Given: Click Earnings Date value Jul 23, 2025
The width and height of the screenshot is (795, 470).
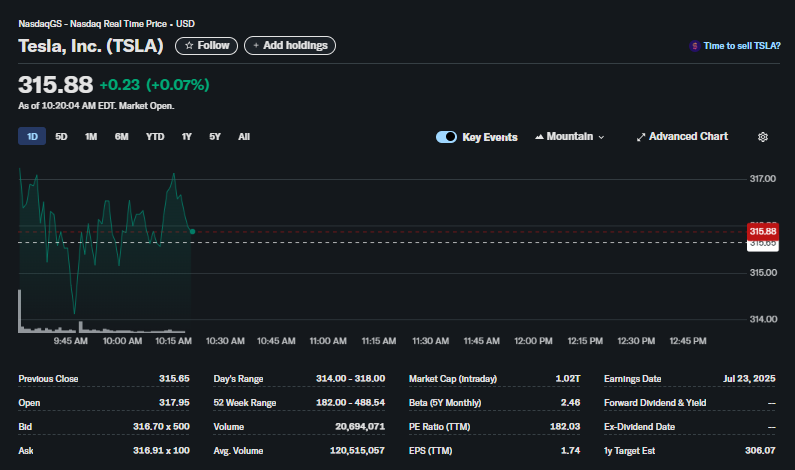Looking at the screenshot, I should 749,379.
